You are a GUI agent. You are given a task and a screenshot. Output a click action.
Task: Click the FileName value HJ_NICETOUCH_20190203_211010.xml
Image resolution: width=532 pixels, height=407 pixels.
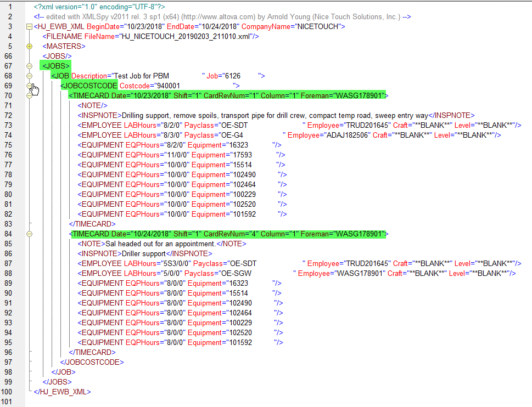pos(185,36)
